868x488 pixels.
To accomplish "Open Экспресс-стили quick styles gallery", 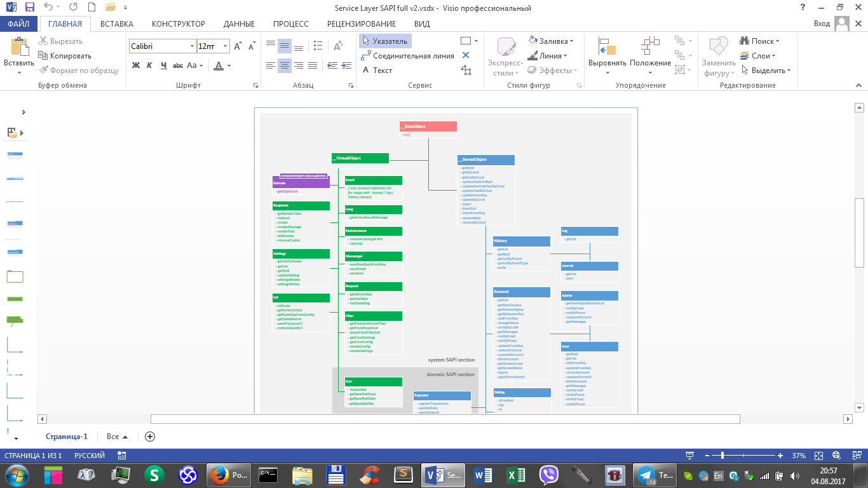I will (x=506, y=57).
